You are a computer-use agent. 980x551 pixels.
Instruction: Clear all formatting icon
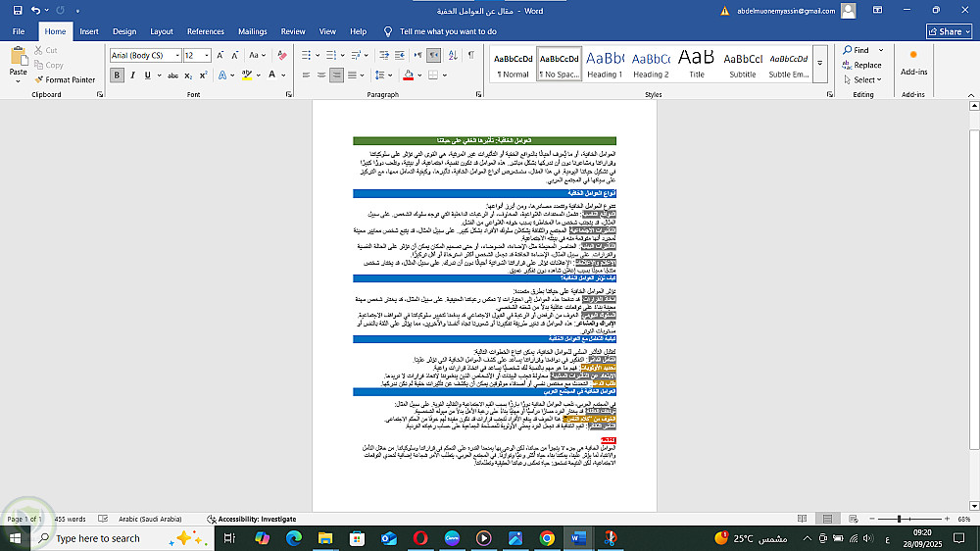(x=282, y=55)
